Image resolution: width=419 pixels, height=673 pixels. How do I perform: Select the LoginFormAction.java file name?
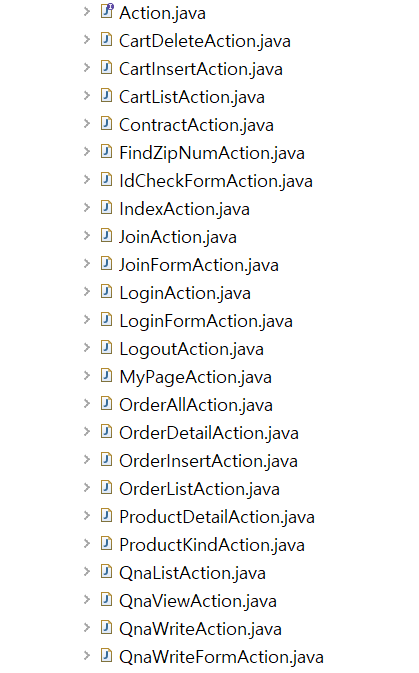click(206, 321)
